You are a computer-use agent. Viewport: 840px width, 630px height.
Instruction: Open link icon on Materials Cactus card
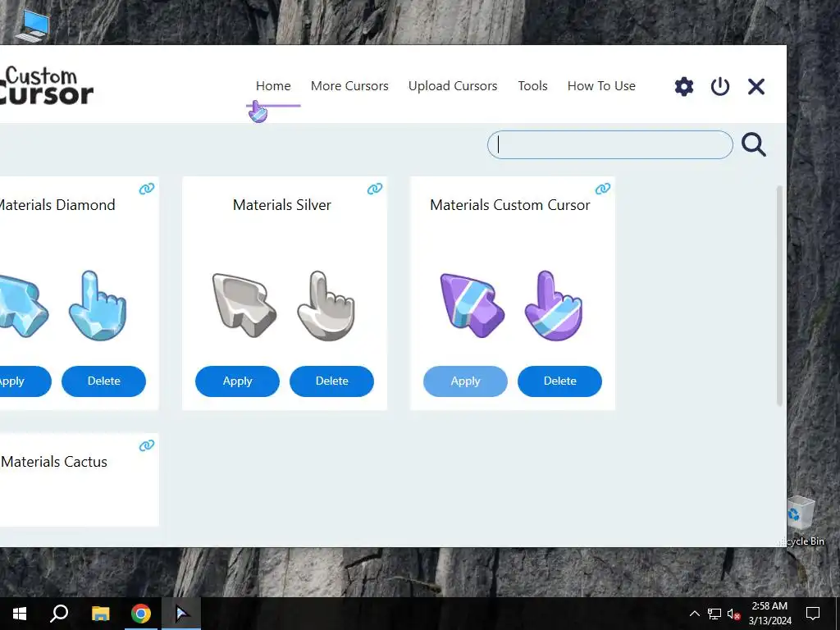[x=147, y=445]
